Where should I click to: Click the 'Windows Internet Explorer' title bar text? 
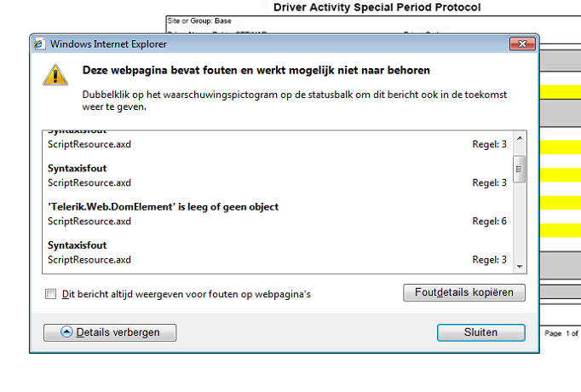point(108,43)
